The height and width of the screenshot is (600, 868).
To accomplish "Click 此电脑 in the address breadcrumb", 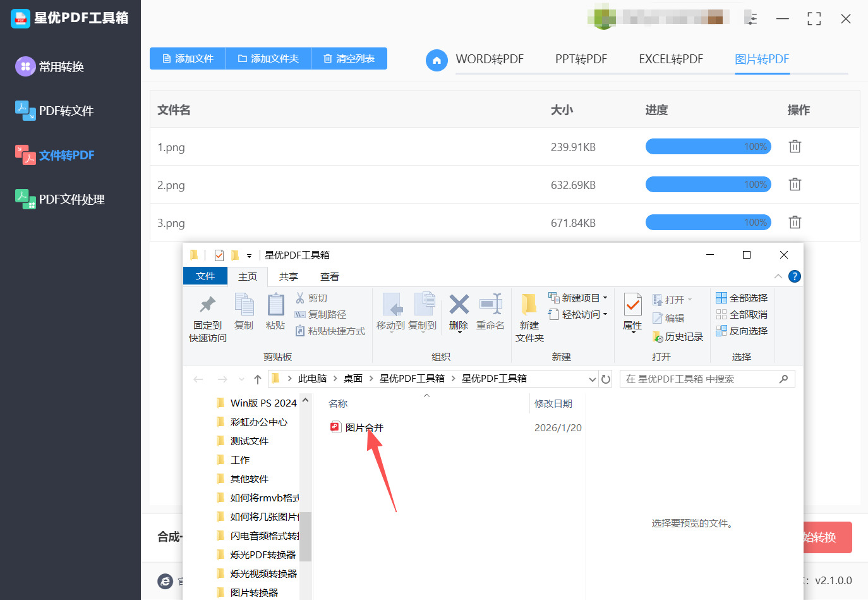I will (x=312, y=379).
